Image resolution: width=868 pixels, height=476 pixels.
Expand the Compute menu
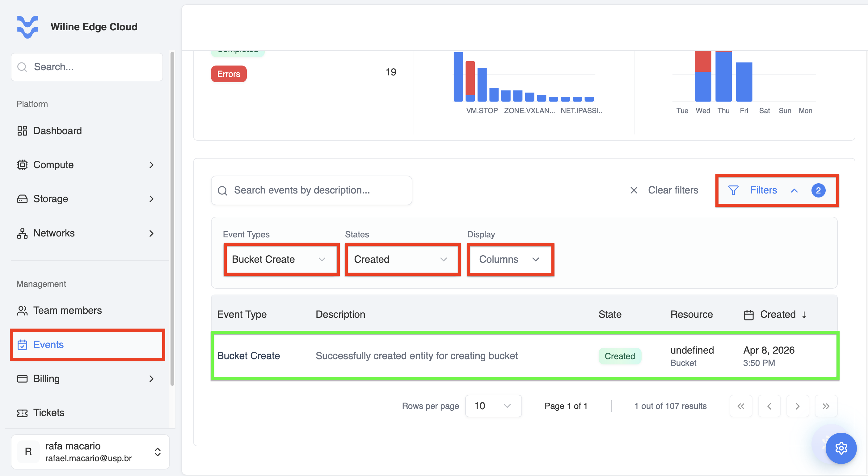tap(86, 165)
